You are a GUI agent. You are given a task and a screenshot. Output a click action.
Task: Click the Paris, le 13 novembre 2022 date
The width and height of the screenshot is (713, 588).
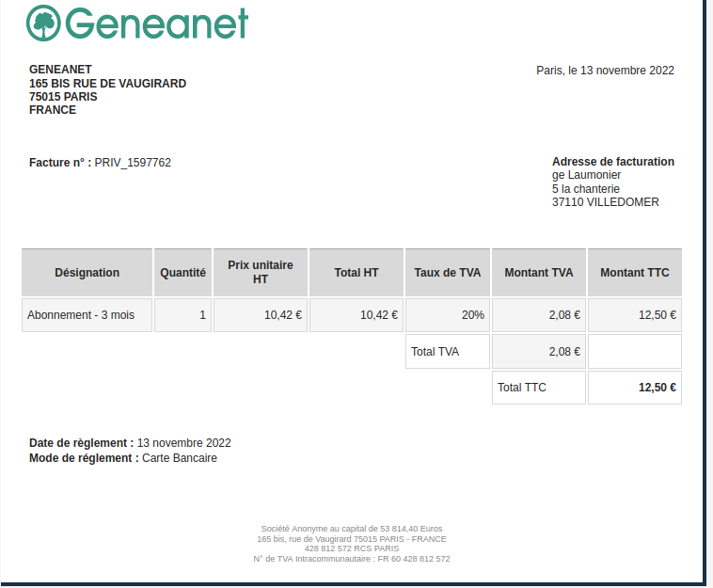[605, 71]
